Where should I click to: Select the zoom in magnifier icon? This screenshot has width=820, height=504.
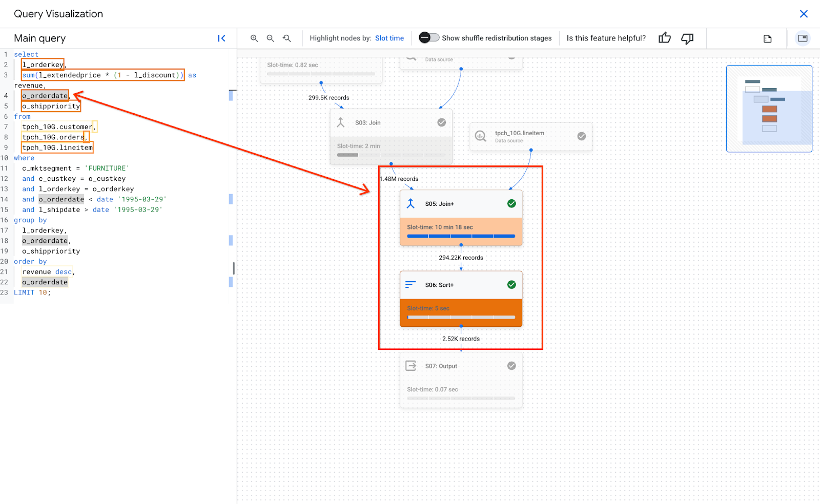coord(255,38)
